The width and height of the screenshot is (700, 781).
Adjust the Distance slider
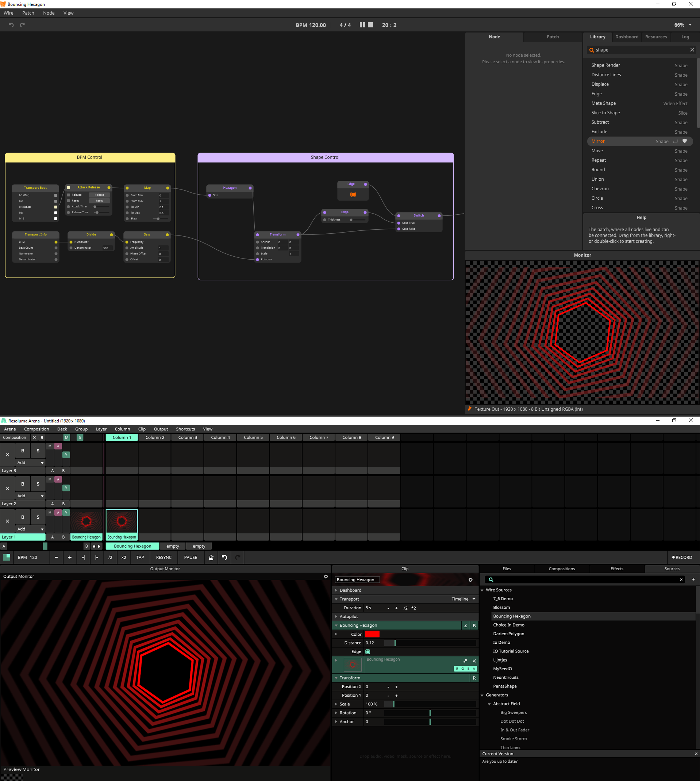430,643
